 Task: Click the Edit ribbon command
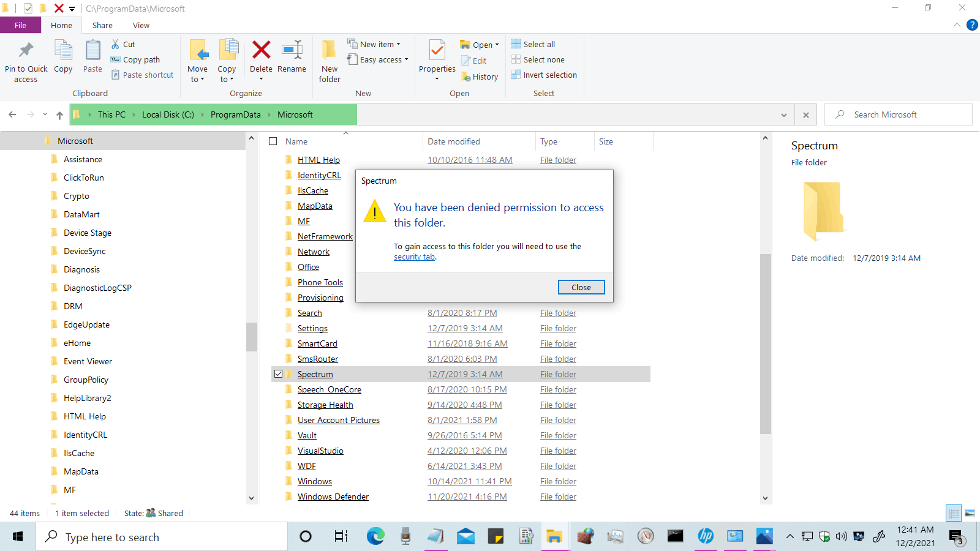(473, 61)
